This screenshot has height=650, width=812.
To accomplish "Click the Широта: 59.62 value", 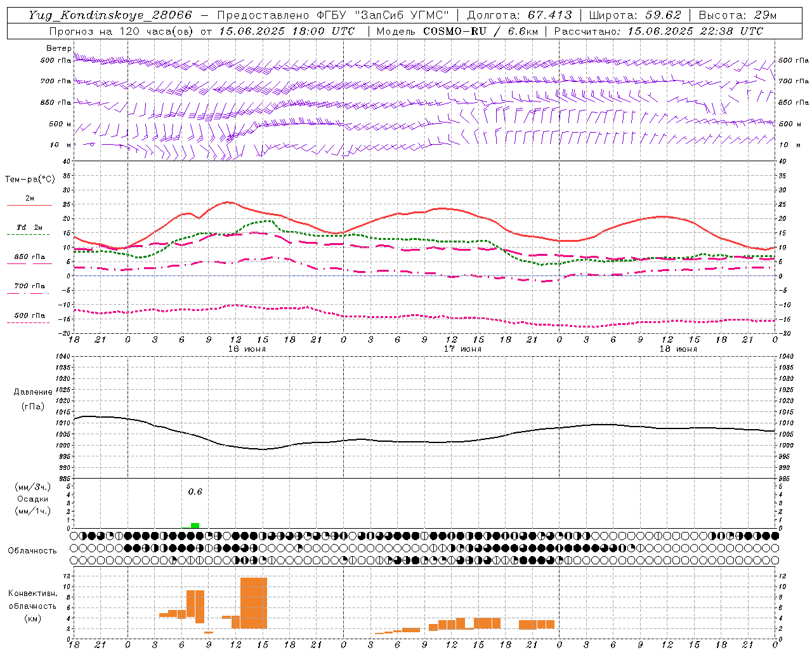I will coord(635,15).
